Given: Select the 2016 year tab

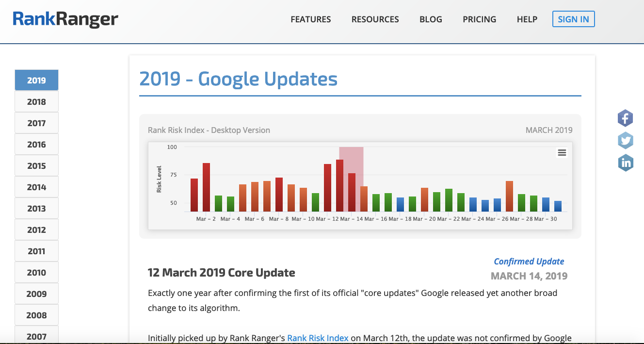Looking at the screenshot, I should tap(36, 145).
